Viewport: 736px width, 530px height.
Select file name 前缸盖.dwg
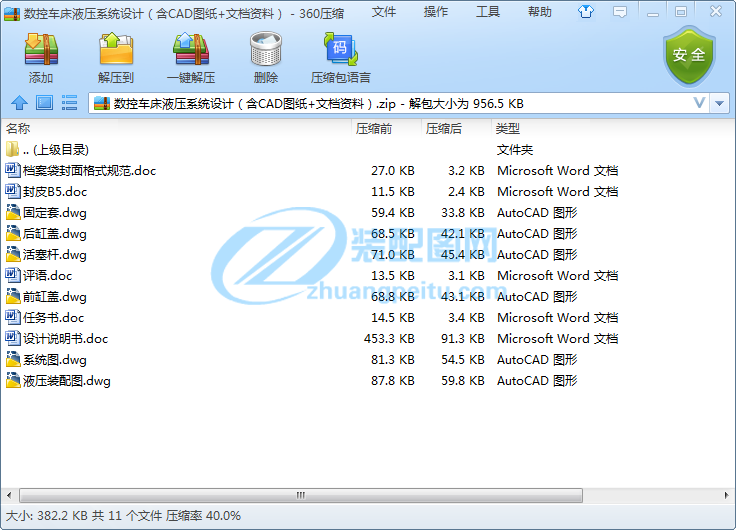click(x=55, y=297)
